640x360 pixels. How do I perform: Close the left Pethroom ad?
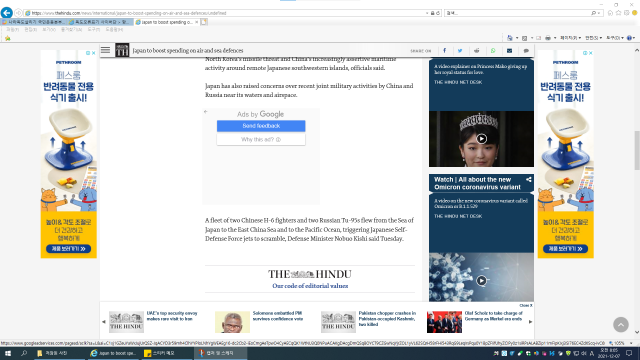(x=93, y=53)
